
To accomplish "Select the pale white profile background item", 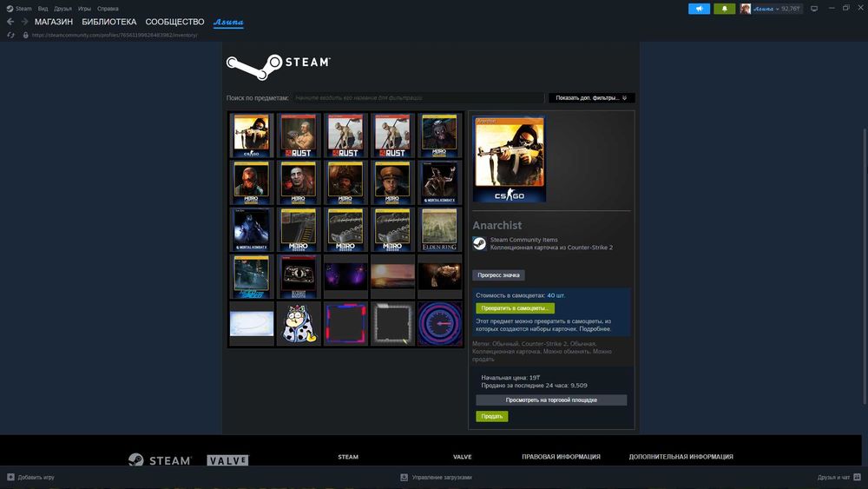I will click(252, 323).
